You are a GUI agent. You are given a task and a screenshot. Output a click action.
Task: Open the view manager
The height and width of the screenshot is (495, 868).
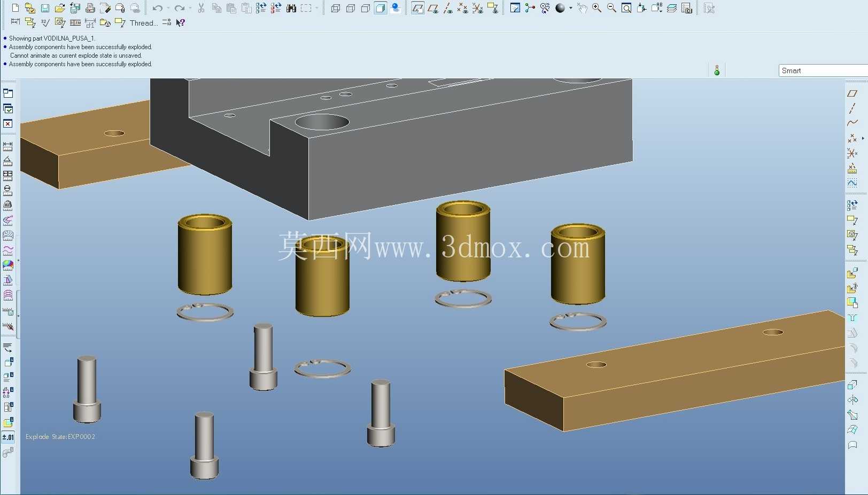tap(687, 8)
